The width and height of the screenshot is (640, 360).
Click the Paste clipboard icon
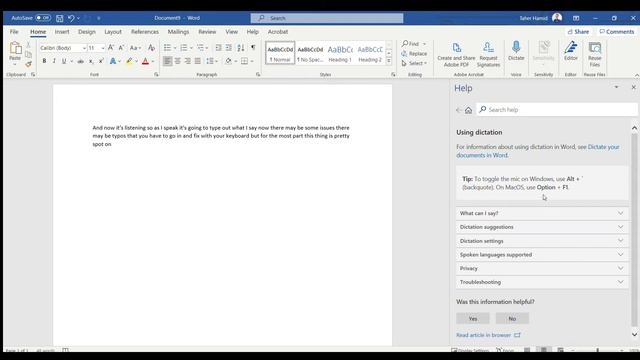(15, 49)
